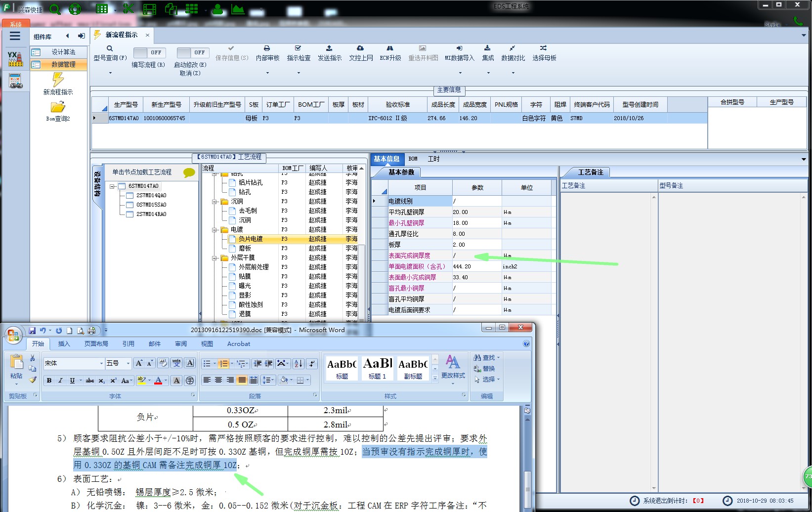Click 内部审核 printer tool

point(267,53)
